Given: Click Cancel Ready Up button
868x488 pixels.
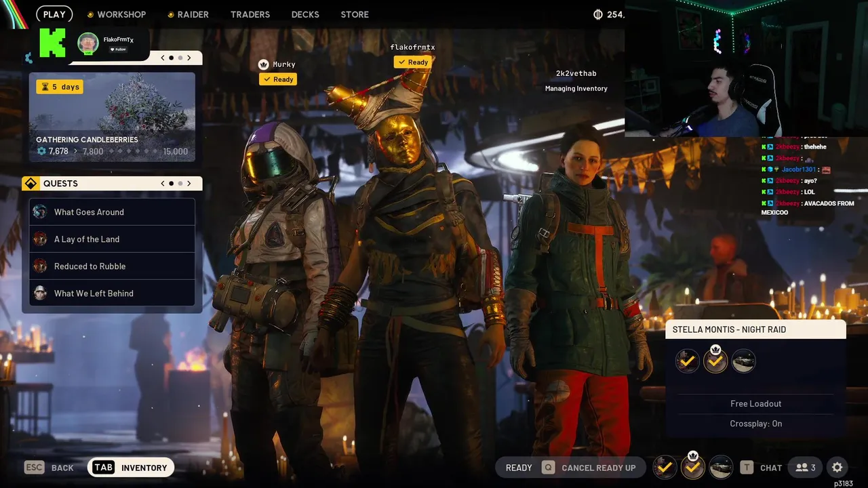Looking at the screenshot, I should click(x=589, y=468).
